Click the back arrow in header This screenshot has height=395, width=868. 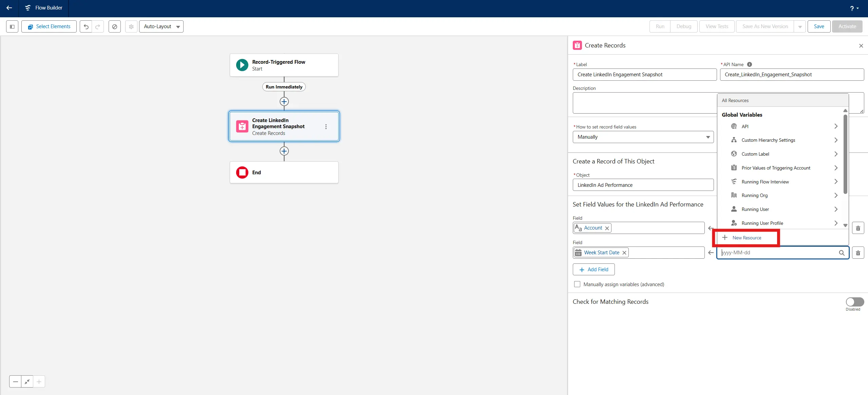(x=9, y=8)
